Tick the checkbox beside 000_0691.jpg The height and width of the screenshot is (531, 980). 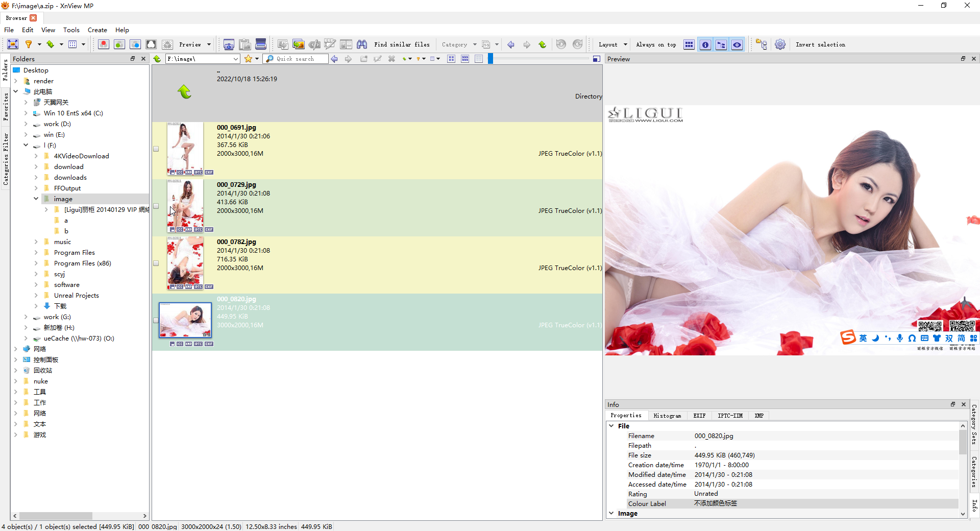tap(156, 149)
